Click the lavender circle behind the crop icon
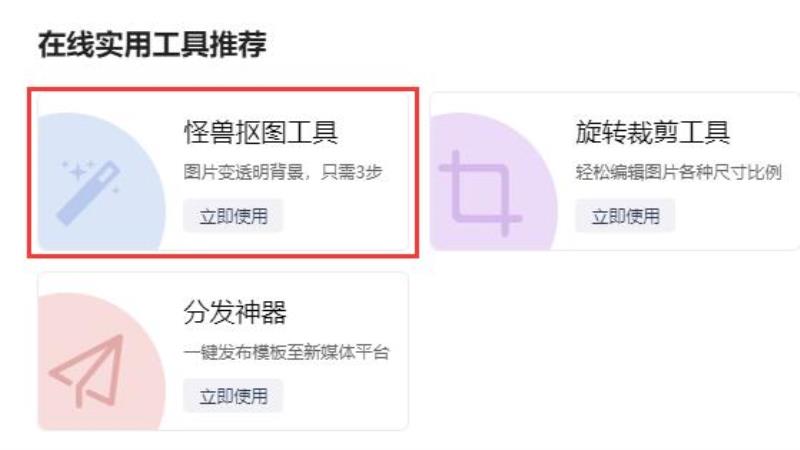This screenshot has height=450, width=800. [493, 182]
